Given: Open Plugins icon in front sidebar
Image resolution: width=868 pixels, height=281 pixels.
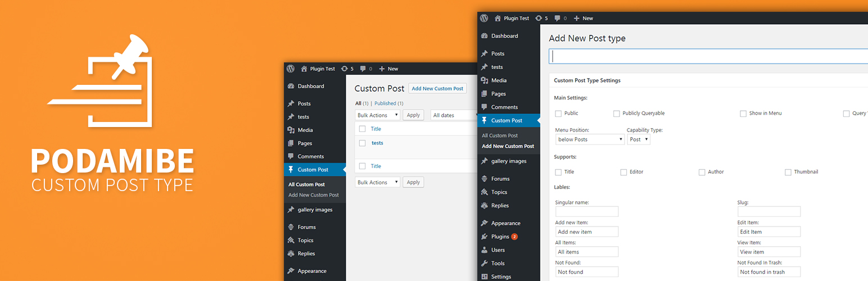Looking at the screenshot, I should (x=484, y=237).
